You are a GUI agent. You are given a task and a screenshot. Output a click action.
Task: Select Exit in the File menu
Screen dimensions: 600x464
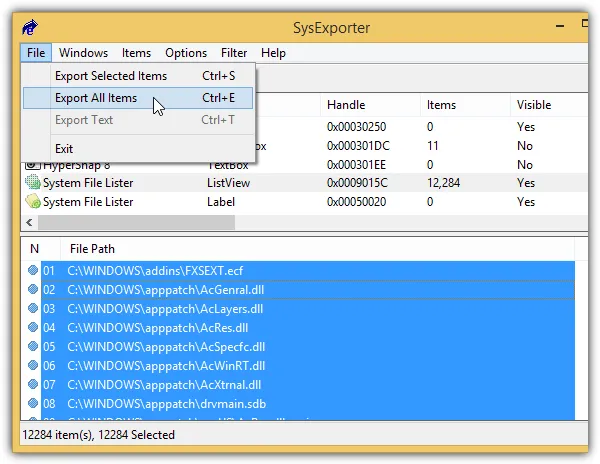[x=138, y=148]
